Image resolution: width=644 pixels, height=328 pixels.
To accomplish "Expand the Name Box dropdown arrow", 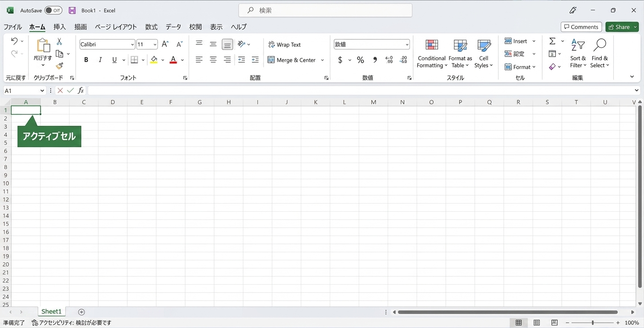I will [x=42, y=90].
